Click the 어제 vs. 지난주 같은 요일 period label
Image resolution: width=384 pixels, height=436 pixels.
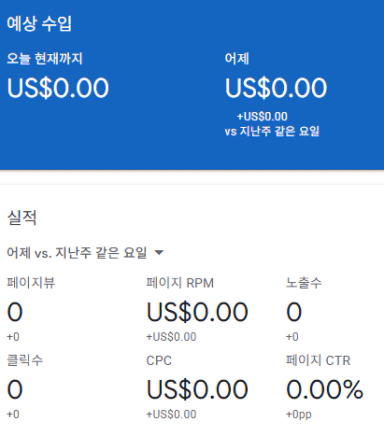pyautogui.click(x=77, y=253)
